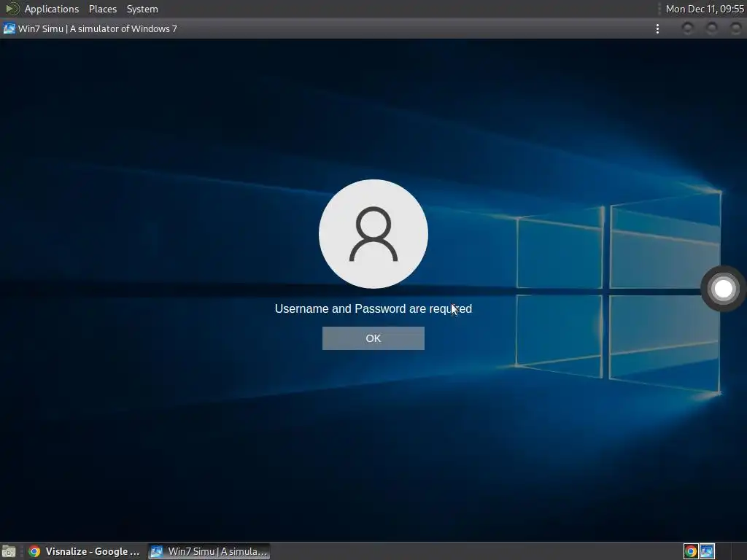Screen dimensions: 747x560
Task: Tap the floating round assistive button
Action: 723,289
